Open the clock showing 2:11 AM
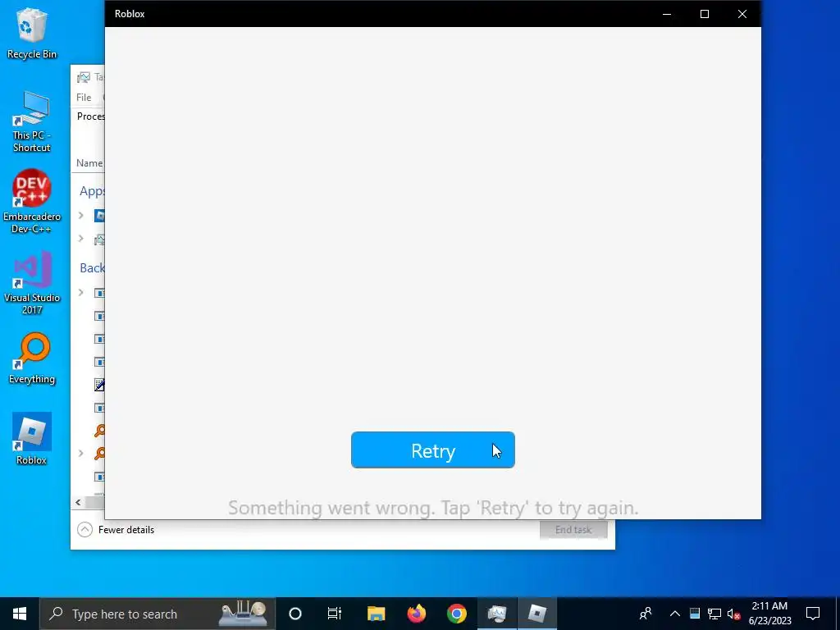 pyautogui.click(x=769, y=614)
